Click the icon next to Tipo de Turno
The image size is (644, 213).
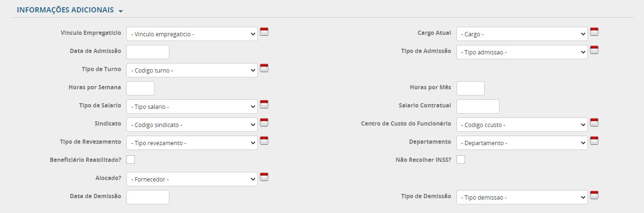point(264,68)
